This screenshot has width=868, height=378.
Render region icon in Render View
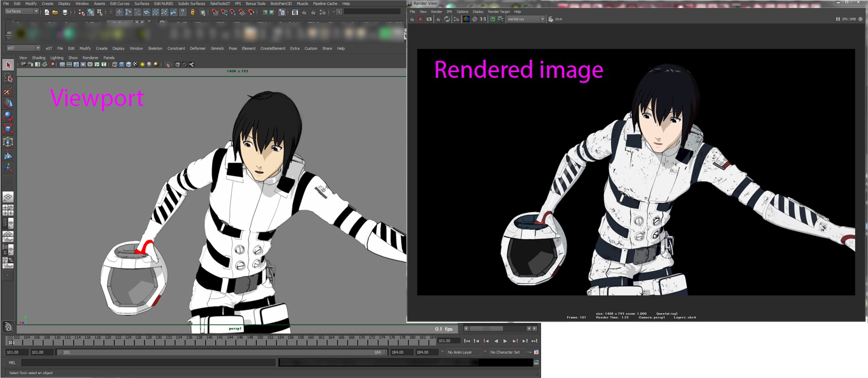coord(421,19)
